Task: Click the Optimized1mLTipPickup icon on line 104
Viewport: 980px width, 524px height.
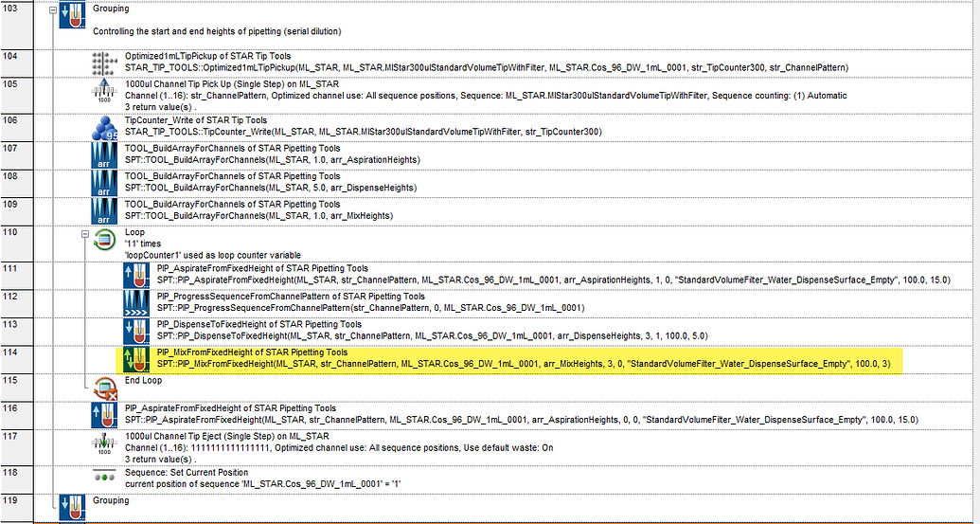Action: pyautogui.click(x=105, y=63)
